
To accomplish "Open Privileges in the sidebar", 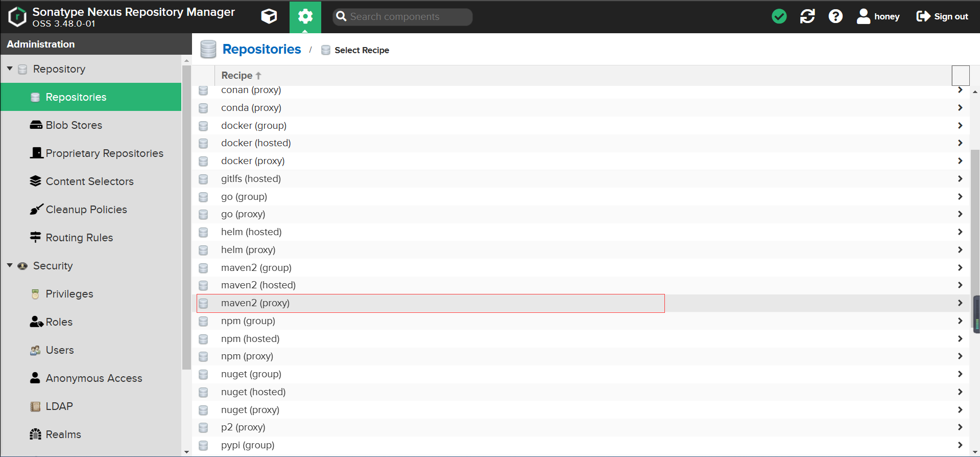I will [x=91, y=293].
